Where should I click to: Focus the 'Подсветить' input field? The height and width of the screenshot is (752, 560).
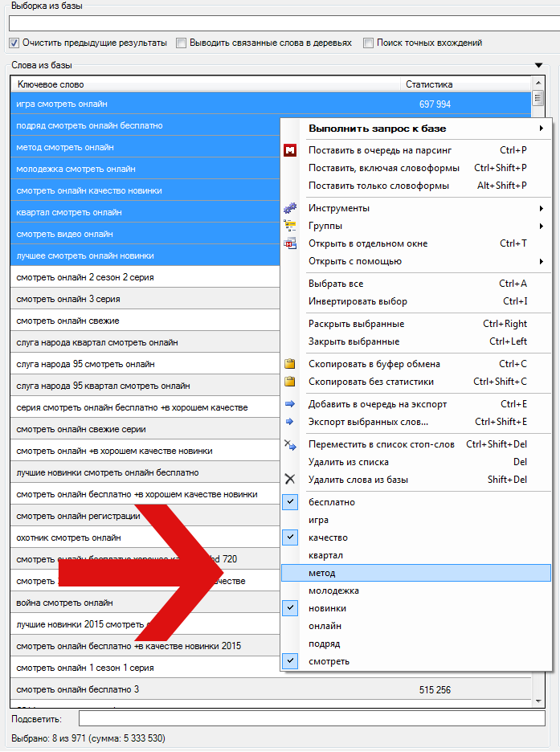point(312,718)
